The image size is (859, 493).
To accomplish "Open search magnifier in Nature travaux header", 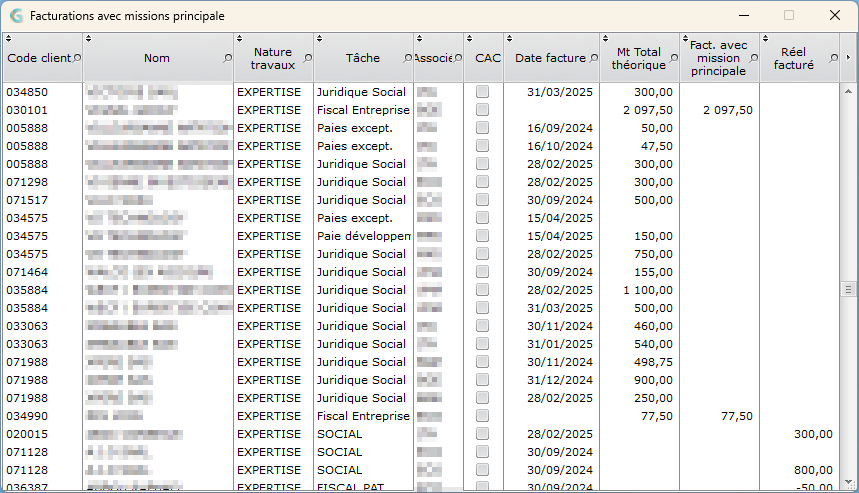I will (308, 58).
